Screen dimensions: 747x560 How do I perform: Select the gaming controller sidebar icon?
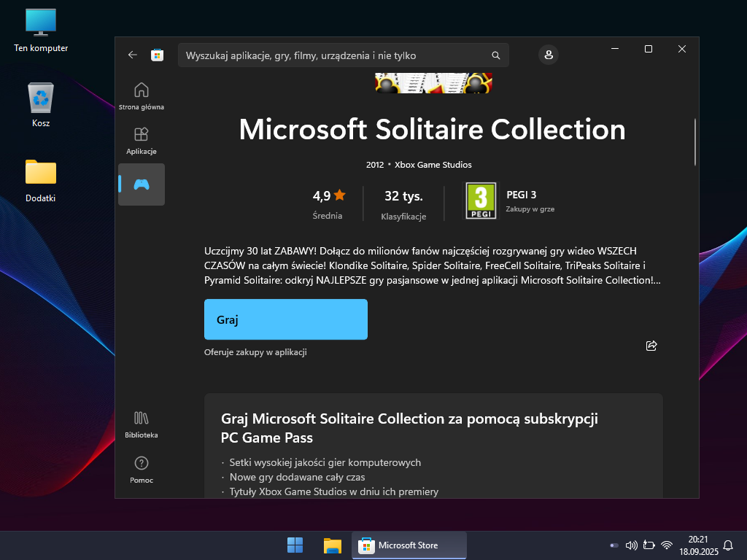point(142,184)
